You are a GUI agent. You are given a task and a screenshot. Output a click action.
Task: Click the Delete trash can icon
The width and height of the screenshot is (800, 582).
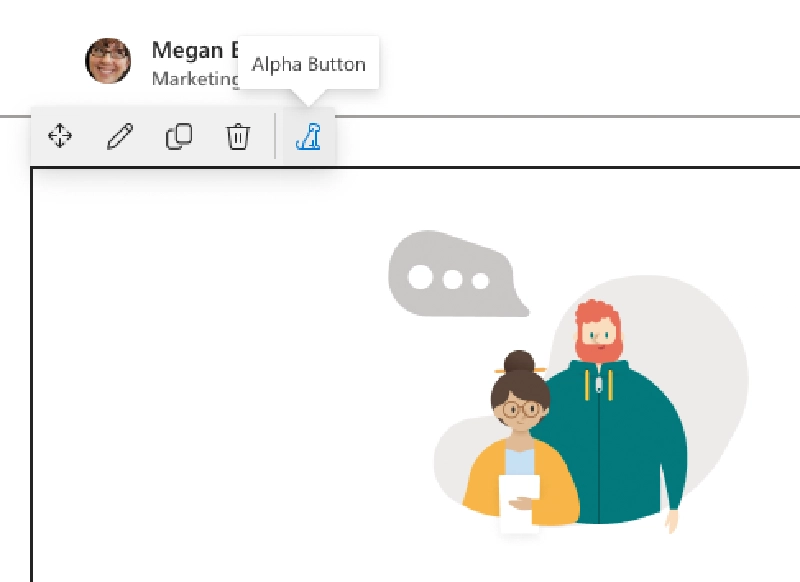[x=238, y=136]
